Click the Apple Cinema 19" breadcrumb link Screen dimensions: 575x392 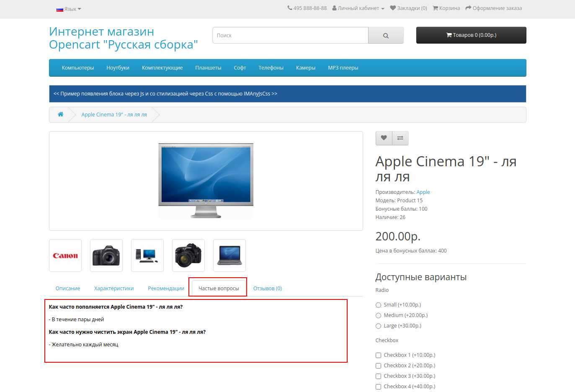pos(114,115)
